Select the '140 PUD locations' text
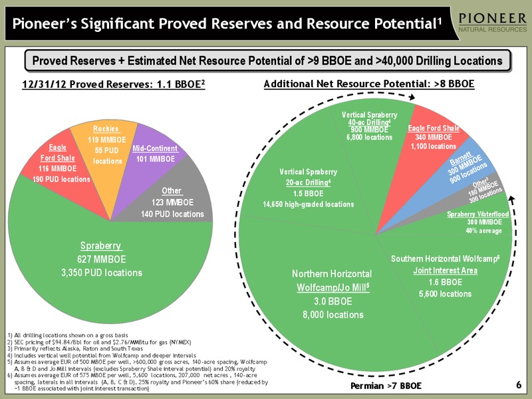 (x=172, y=214)
